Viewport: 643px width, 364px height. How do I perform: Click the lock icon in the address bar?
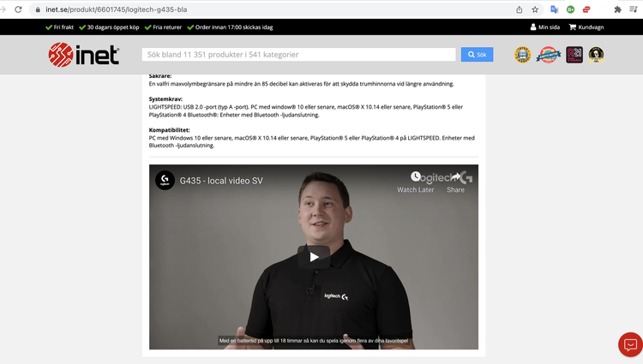[38, 9]
